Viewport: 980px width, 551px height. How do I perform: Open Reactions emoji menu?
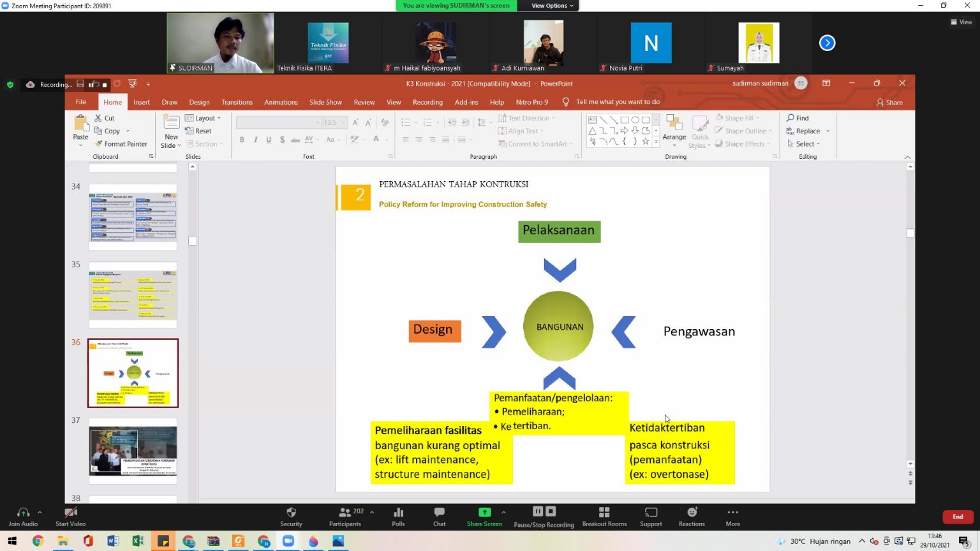coord(692,516)
